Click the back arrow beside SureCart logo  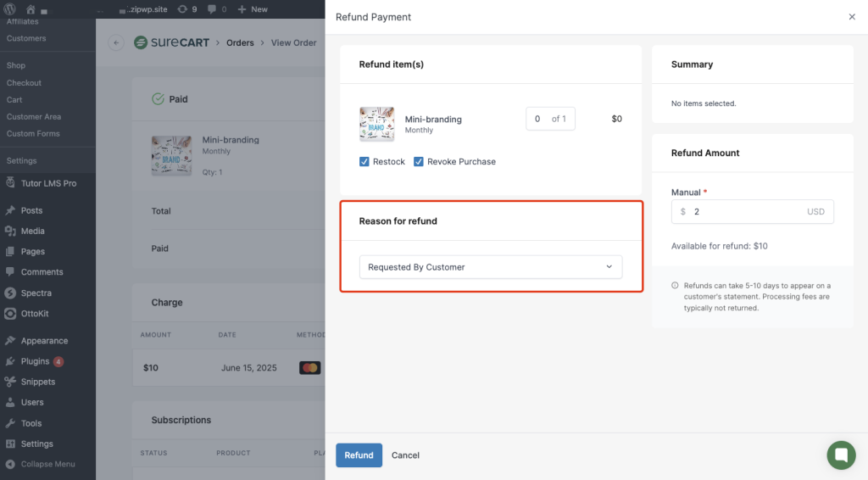pyautogui.click(x=116, y=42)
